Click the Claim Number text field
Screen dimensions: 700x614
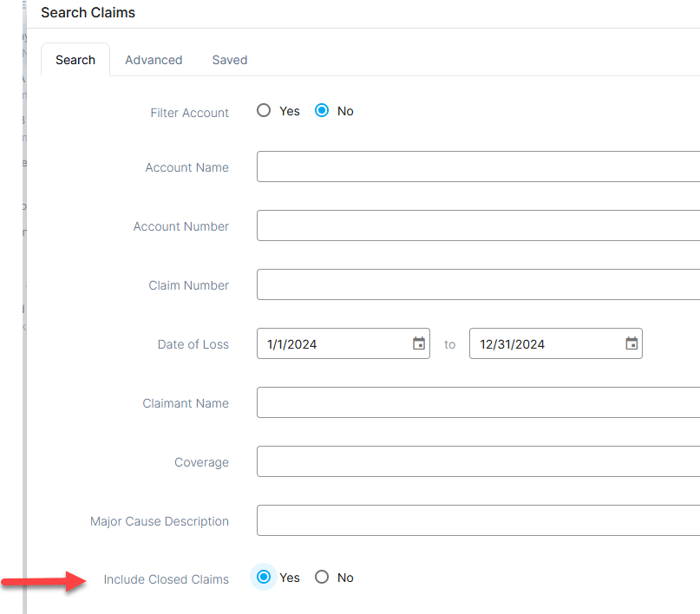[477, 285]
